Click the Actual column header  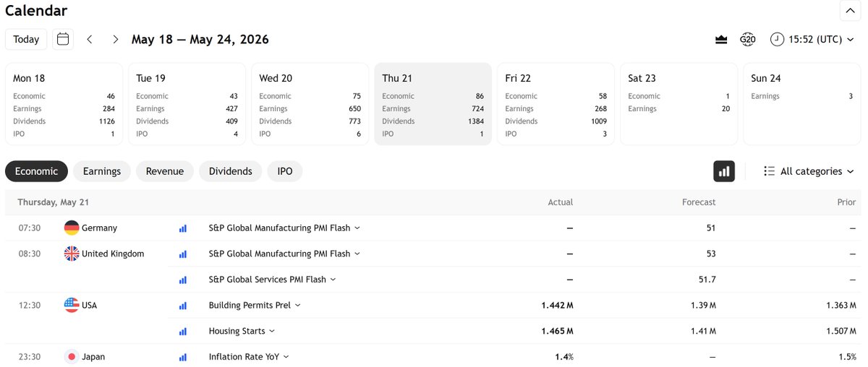pyautogui.click(x=561, y=202)
